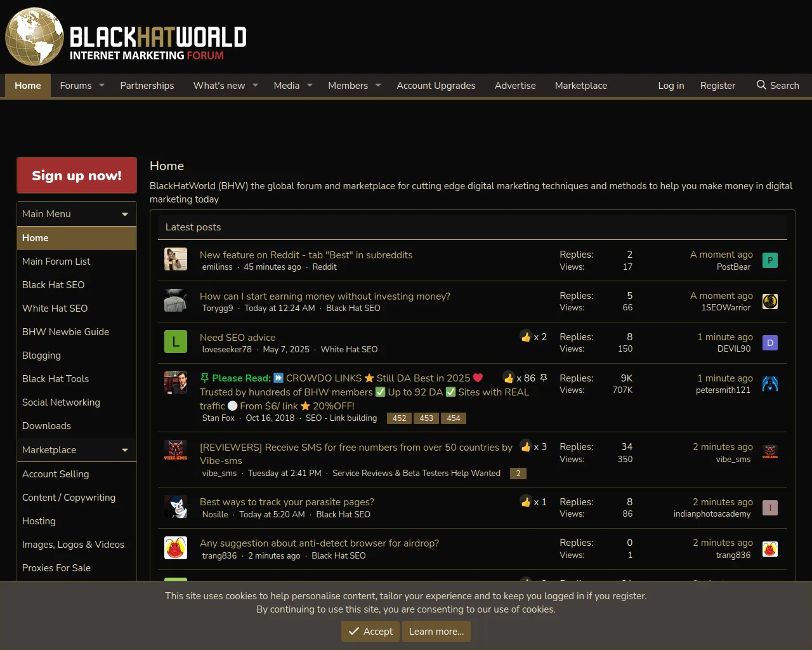Image resolution: width=812 pixels, height=650 pixels.
Task: Open Marketplace in top navigation bar
Action: tap(581, 85)
